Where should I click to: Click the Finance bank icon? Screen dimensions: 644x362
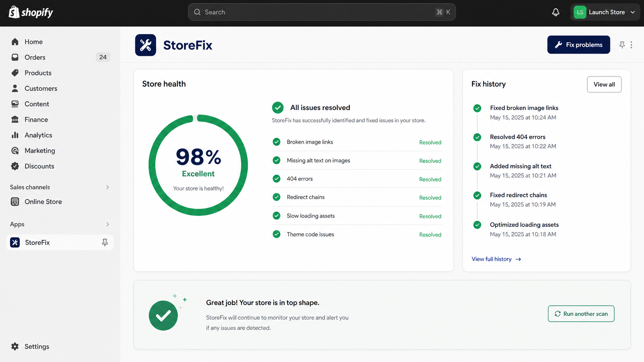[15, 119]
